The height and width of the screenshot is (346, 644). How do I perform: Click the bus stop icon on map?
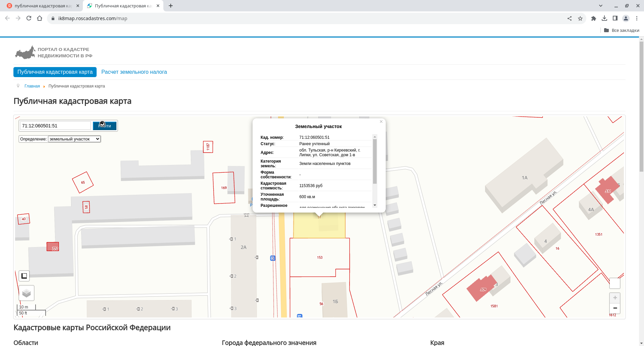(x=273, y=258)
